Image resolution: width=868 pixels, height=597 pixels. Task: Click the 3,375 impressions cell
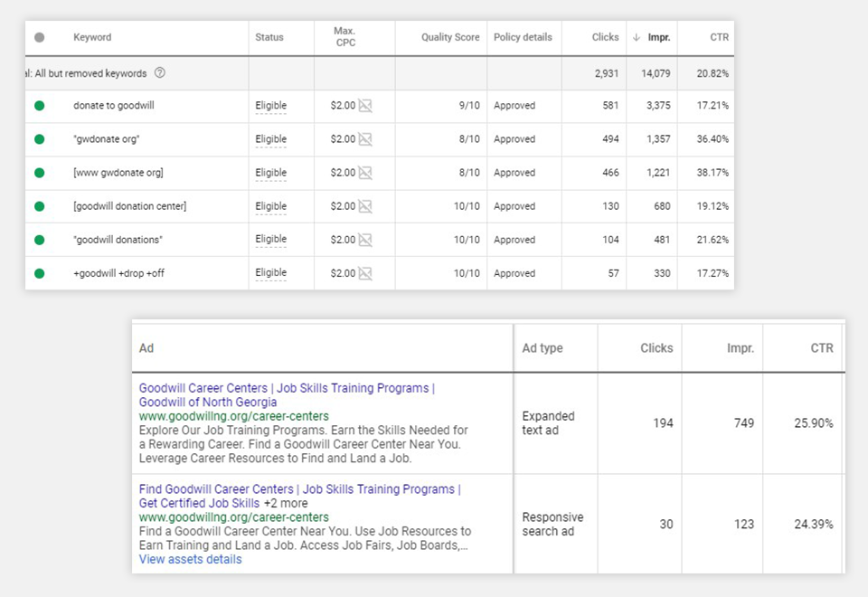[x=658, y=105]
